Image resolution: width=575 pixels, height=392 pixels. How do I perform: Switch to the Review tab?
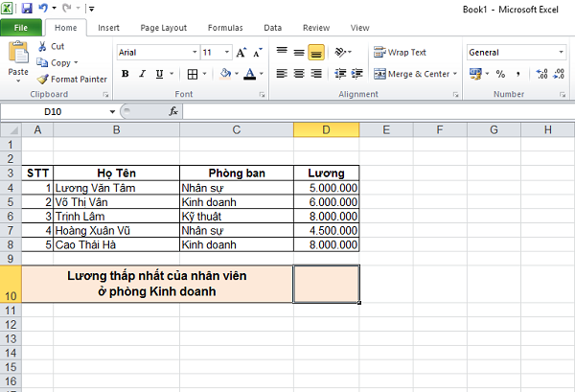[x=316, y=28]
